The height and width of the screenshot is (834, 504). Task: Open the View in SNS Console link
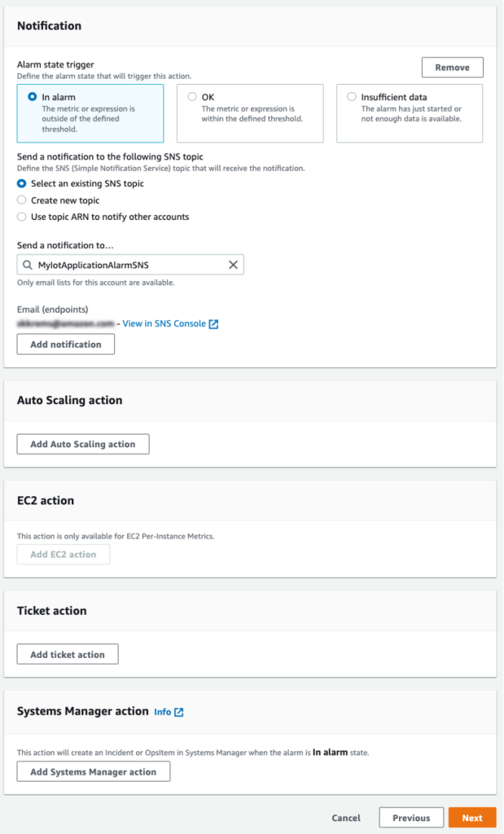pyautogui.click(x=163, y=323)
